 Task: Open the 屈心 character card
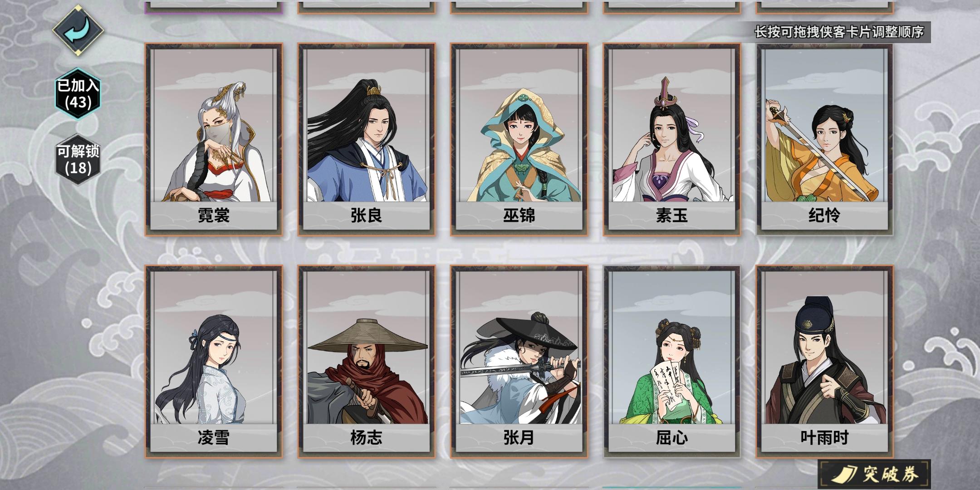(x=672, y=362)
